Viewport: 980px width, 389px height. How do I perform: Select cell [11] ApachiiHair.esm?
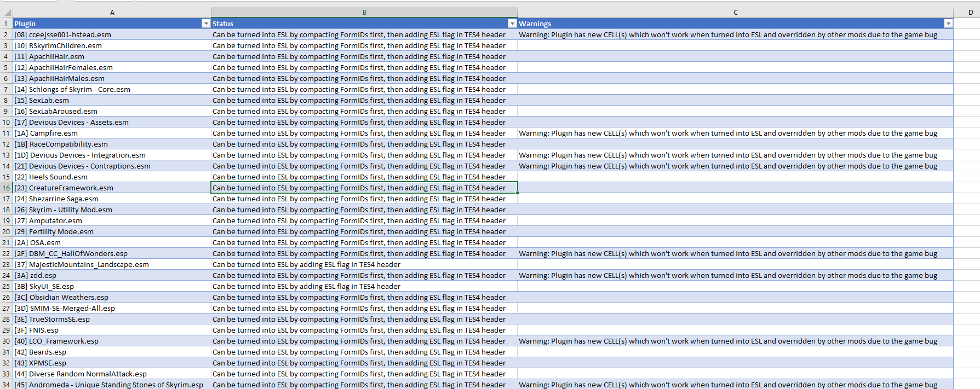pyautogui.click(x=112, y=56)
